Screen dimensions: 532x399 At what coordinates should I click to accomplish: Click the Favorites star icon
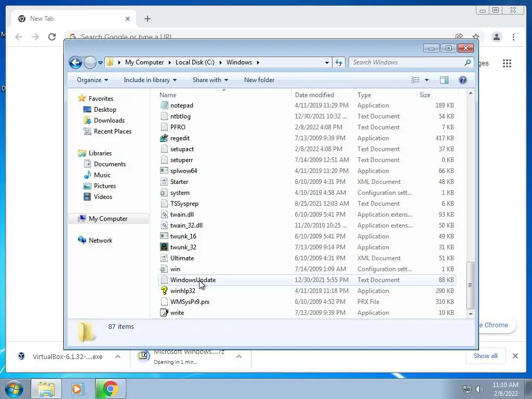82,98
